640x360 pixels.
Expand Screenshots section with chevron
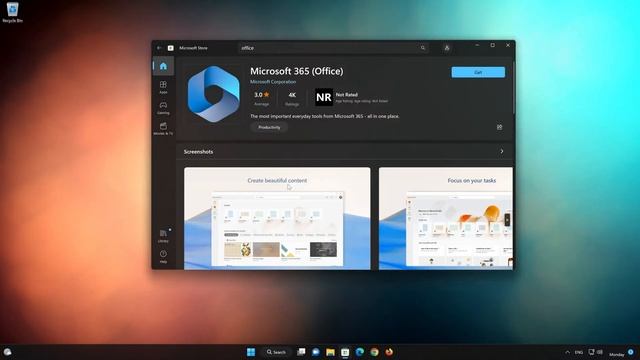click(x=502, y=151)
